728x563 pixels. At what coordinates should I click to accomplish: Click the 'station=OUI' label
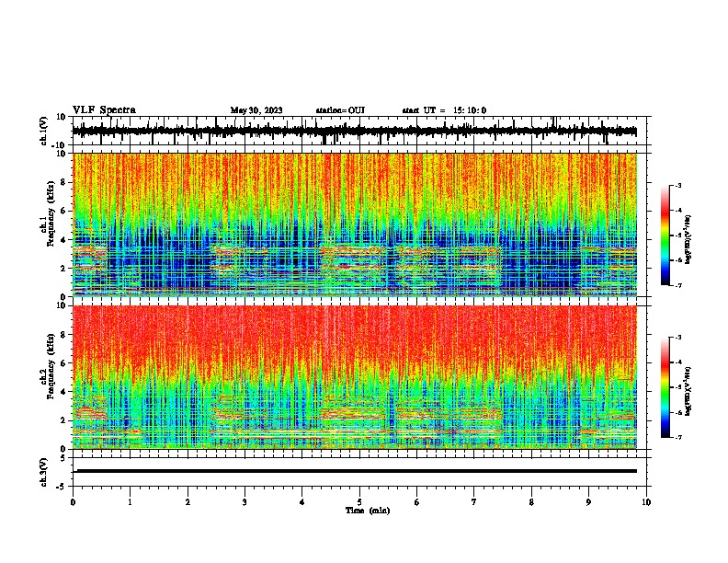340,110
